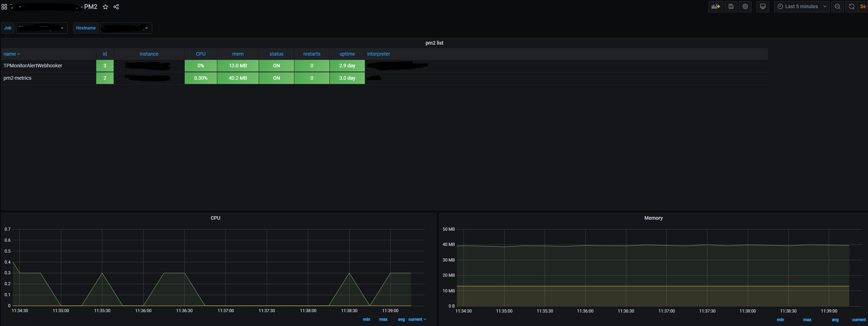Sort the table by interpreter column
The image size is (868, 326).
click(379, 54)
